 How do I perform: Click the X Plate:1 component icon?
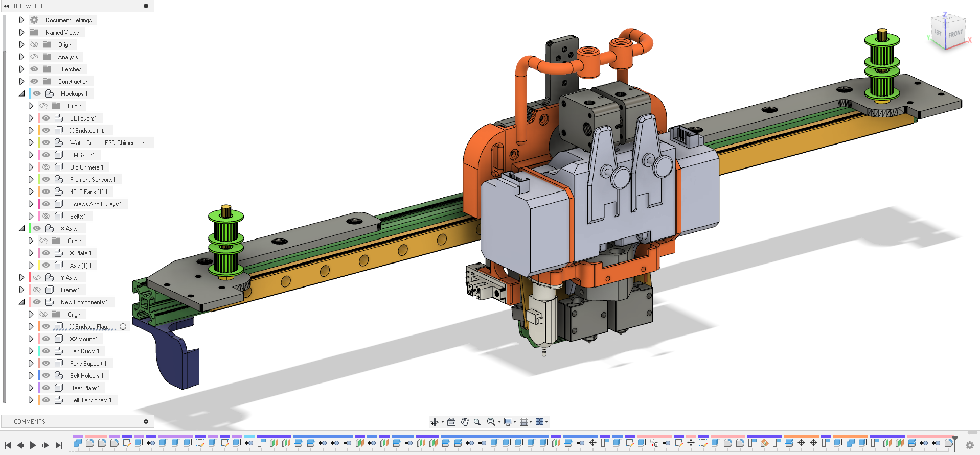pyautogui.click(x=59, y=253)
